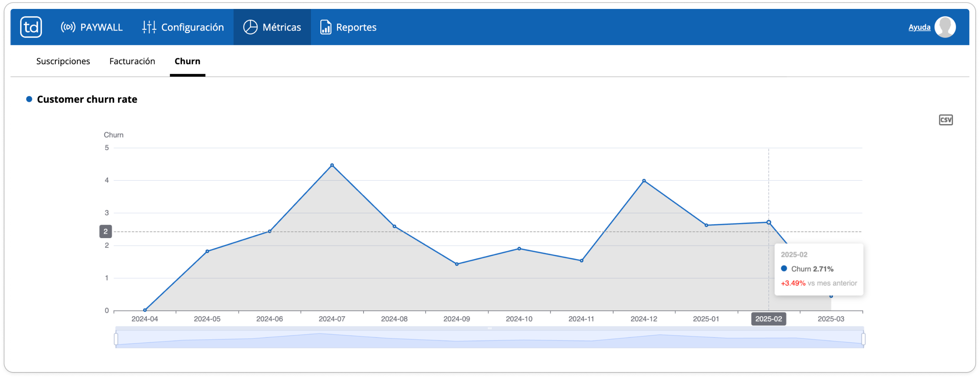Click the 2024-09 data point on chart
980x378 pixels.
[457, 264]
